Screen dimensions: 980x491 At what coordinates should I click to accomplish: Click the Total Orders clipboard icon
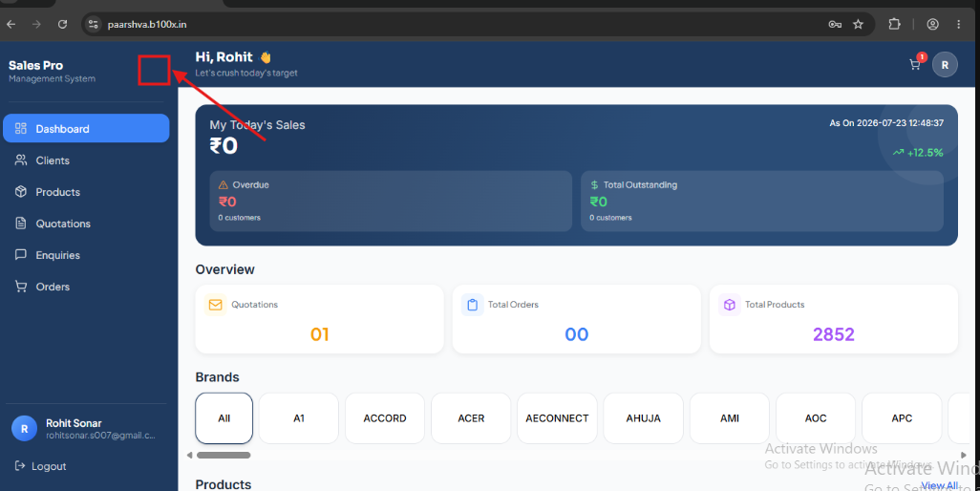tap(473, 305)
